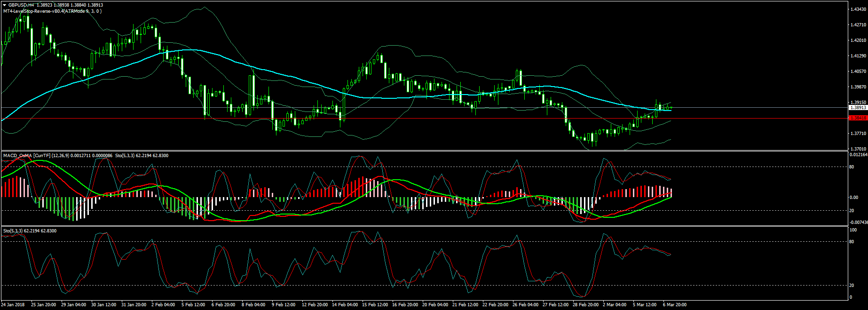Viewport: 868px width, 310px height.
Task: Click the 24 Jan 2018 date label
Action: click(x=13, y=305)
